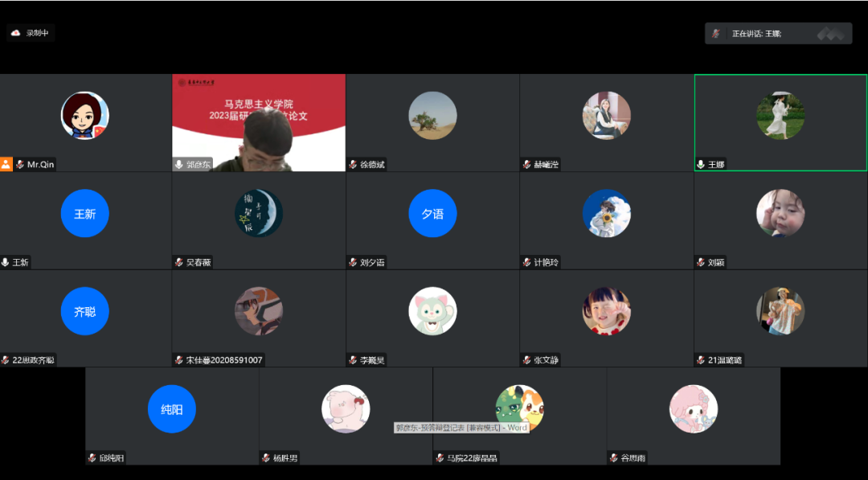Screen dimensions: 868x480
Task: Click the 计艳玲 name label
Action: pos(546,262)
